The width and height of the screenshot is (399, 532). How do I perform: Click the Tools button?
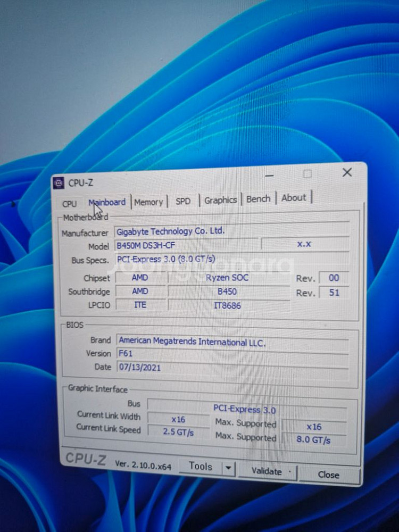pos(201,467)
